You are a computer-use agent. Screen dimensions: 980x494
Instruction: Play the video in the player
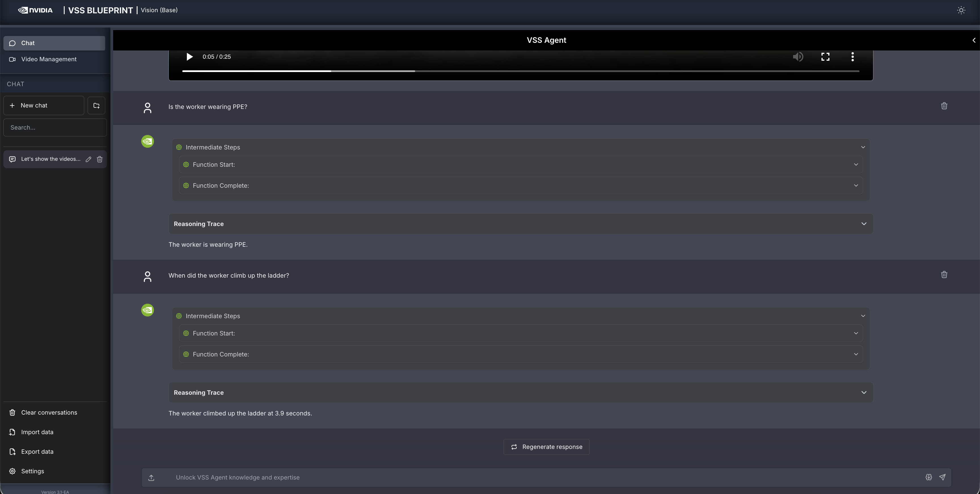click(189, 57)
